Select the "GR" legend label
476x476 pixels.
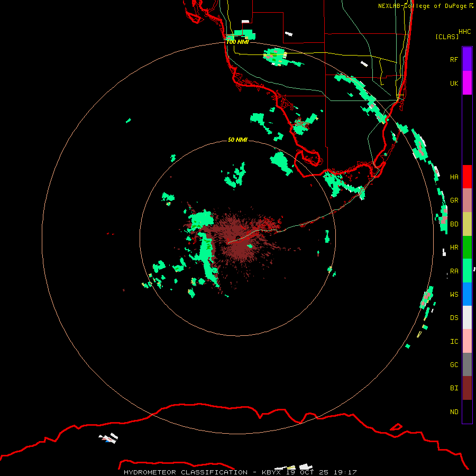click(454, 200)
